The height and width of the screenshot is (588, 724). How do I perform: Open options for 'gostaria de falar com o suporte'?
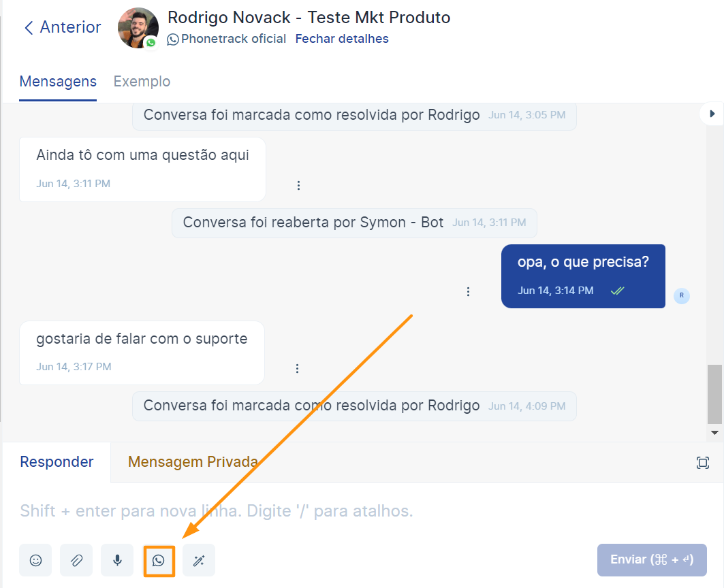pyautogui.click(x=298, y=368)
